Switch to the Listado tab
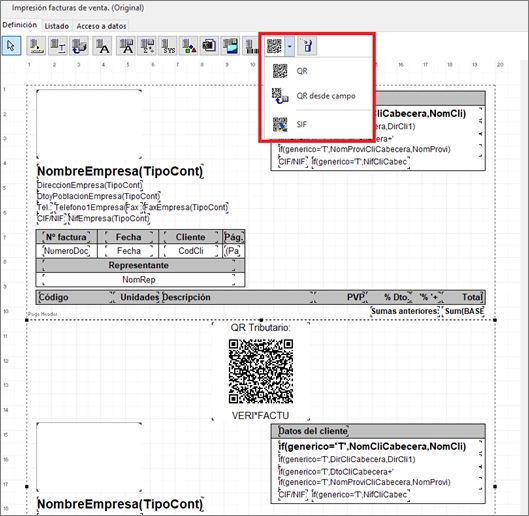This screenshot has height=516, width=529. tap(56, 26)
